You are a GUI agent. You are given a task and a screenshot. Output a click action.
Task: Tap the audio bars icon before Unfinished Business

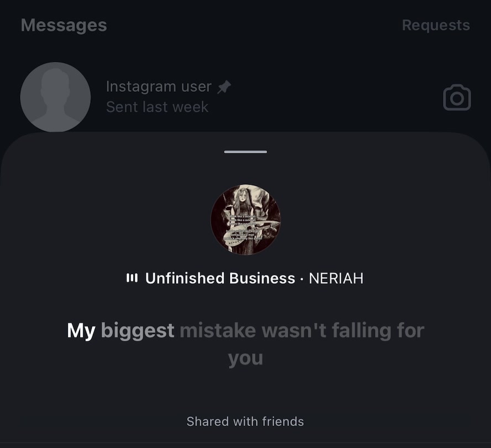(x=132, y=278)
